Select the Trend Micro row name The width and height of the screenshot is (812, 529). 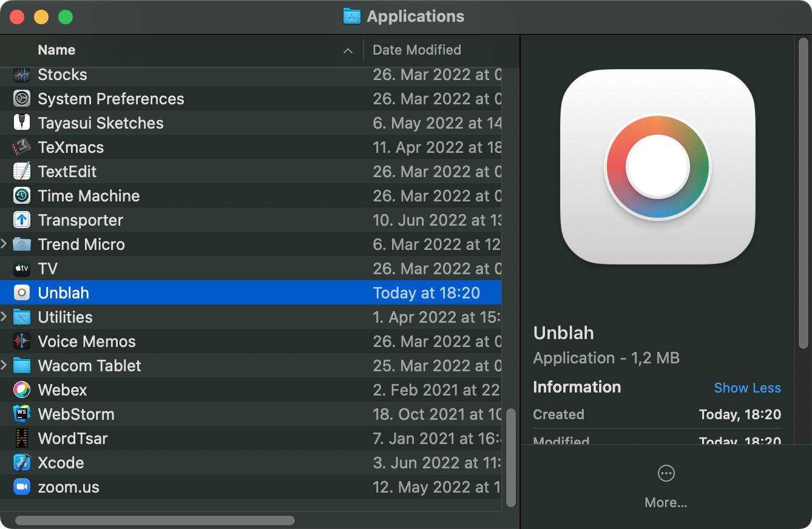pyautogui.click(x=81, y=244)
